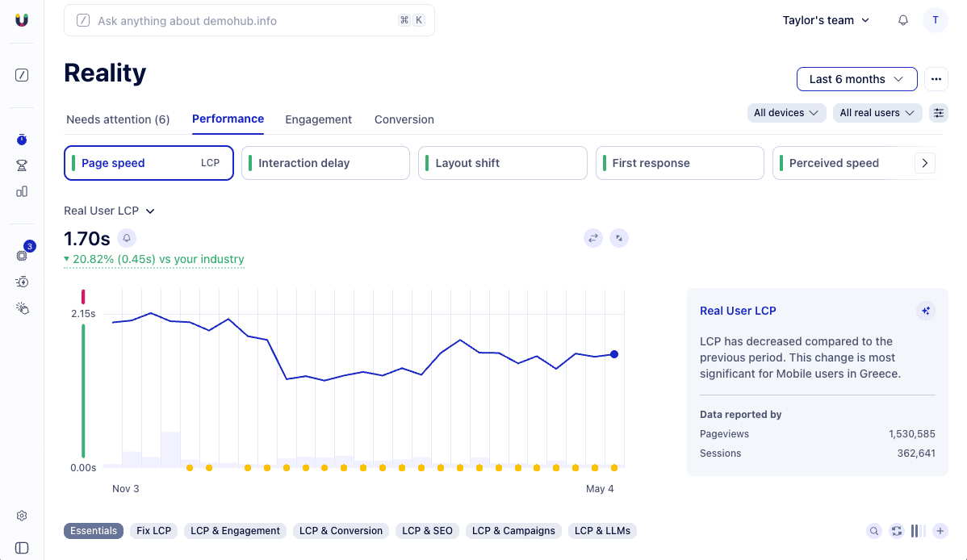Click the green good-range bar on the chart axis
Screen dimensions: 967x560
(x=83, y=391)
